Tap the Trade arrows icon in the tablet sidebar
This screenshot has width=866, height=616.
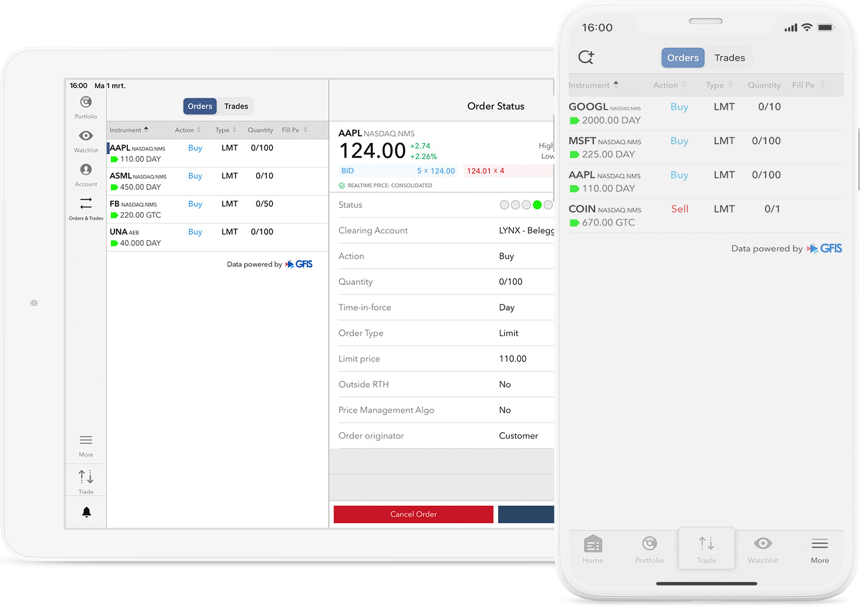[x=86, y=477]
